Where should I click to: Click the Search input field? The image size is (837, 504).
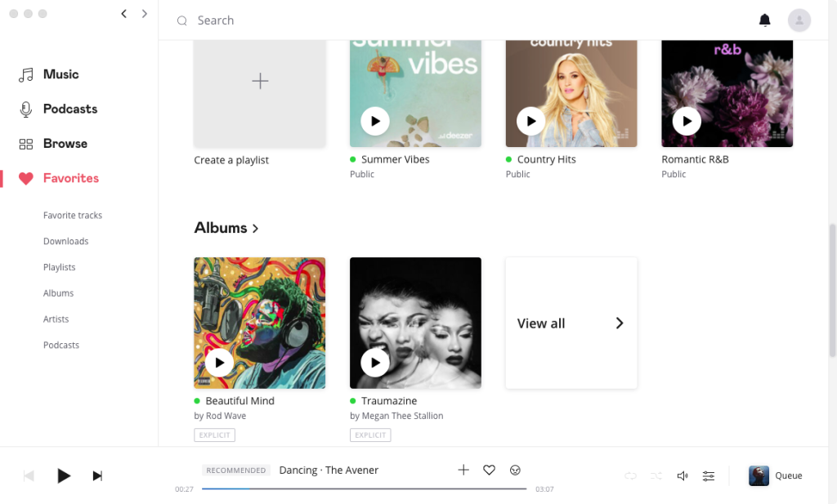coord(409,20)
